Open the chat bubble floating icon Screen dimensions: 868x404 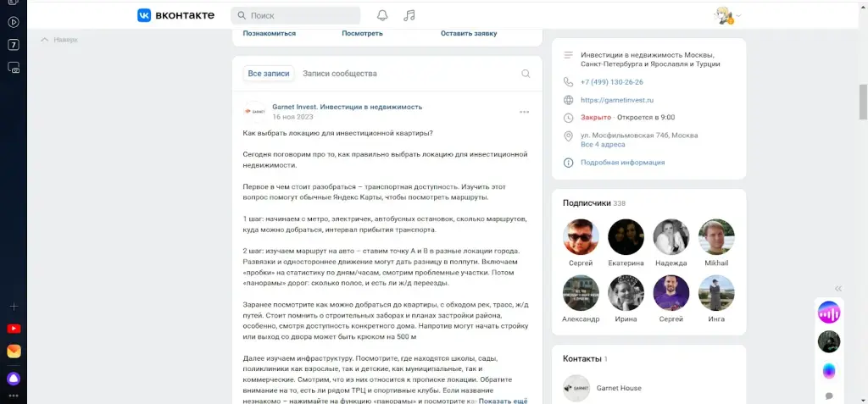coord(829,396)
